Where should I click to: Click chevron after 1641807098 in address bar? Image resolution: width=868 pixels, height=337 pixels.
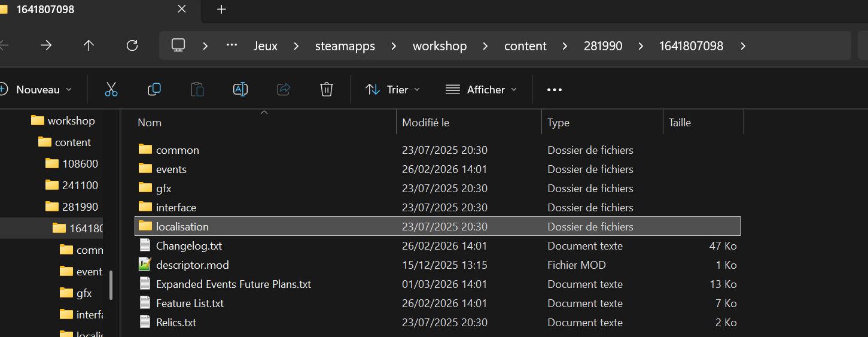743,46
